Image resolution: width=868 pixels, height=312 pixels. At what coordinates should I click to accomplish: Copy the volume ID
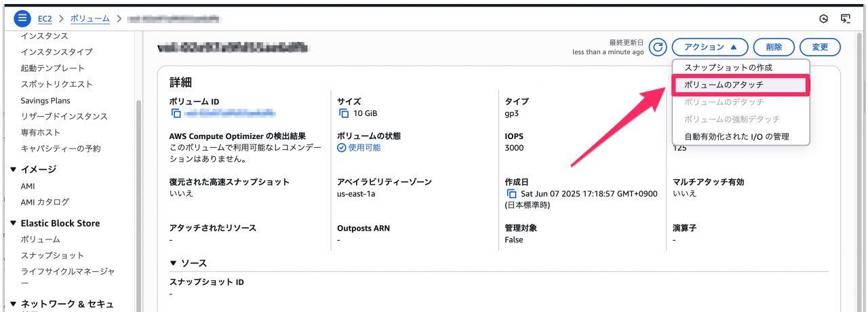pos(176,113)
